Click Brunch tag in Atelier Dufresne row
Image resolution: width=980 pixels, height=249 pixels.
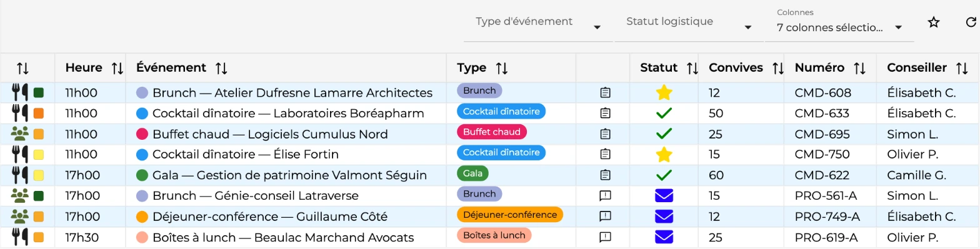(x=479, y=90)
